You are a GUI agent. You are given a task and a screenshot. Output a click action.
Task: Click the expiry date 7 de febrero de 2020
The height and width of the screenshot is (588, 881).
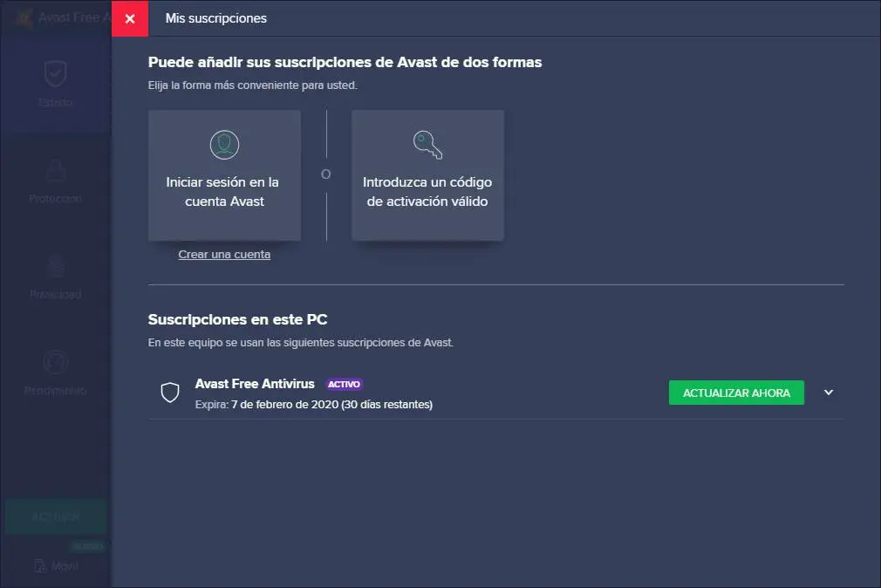(285, 405)
